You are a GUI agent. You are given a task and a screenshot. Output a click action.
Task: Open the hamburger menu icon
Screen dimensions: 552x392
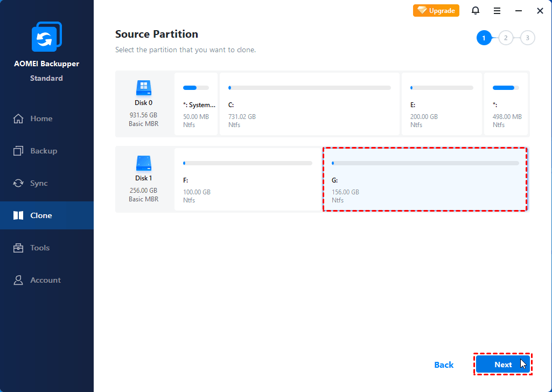497,11
